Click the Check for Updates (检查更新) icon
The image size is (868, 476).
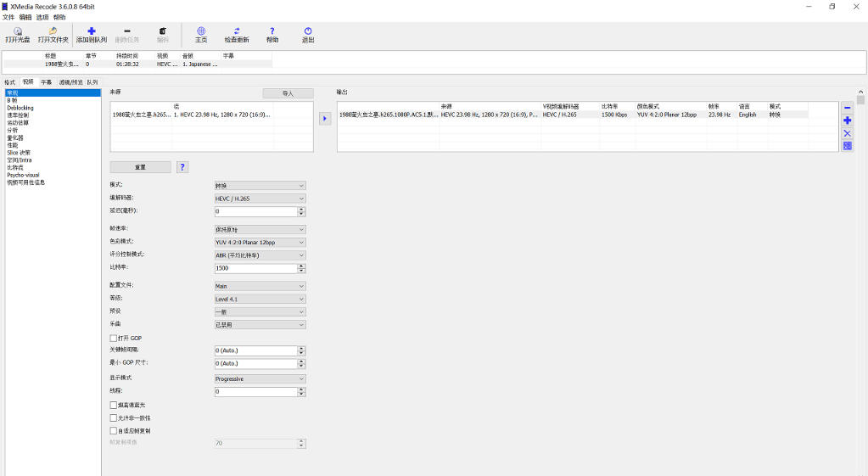237,31
